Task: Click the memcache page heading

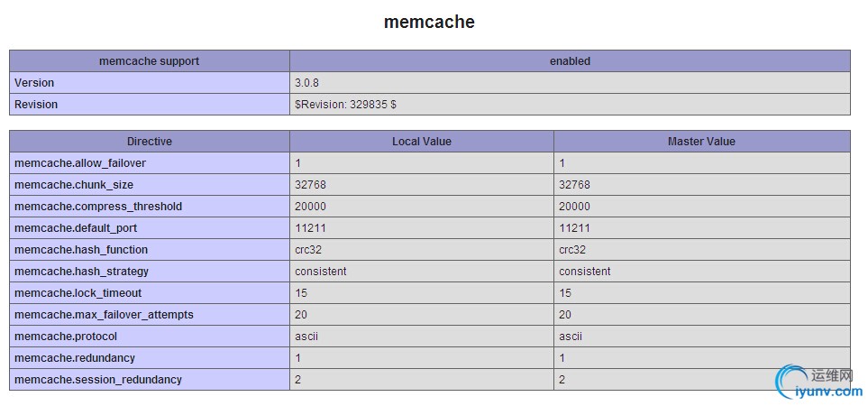Action: click(429, 23)
